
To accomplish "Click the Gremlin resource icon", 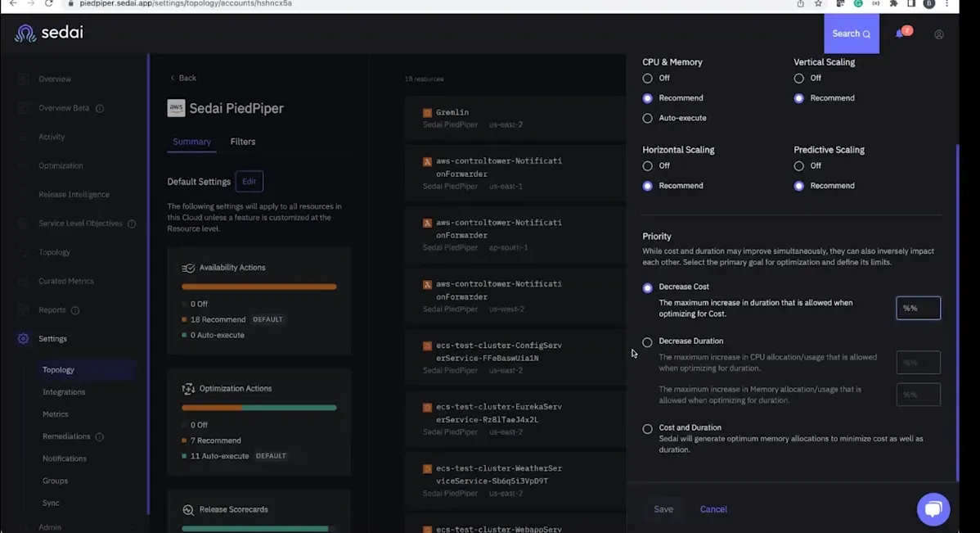I will click(x=428, y=113).
